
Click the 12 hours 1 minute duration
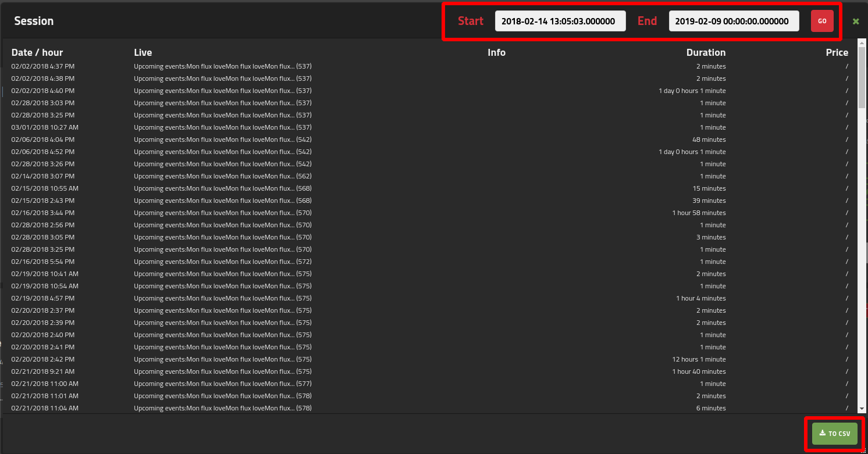(699, 359)
